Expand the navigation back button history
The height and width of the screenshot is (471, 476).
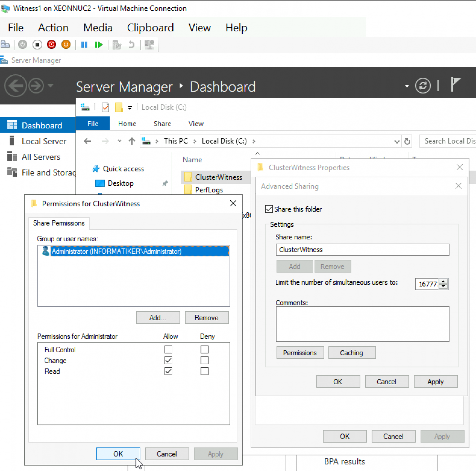click(119, 141)
